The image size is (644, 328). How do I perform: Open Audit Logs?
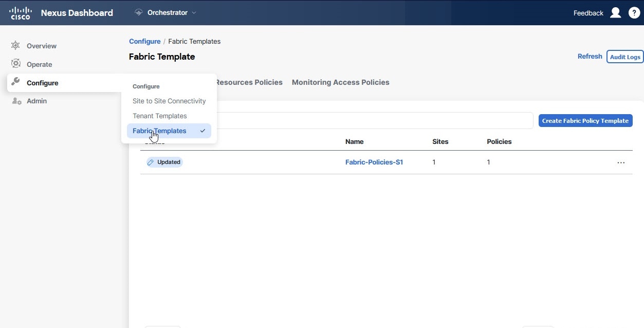pyautogui.click(x=625, y=57)
